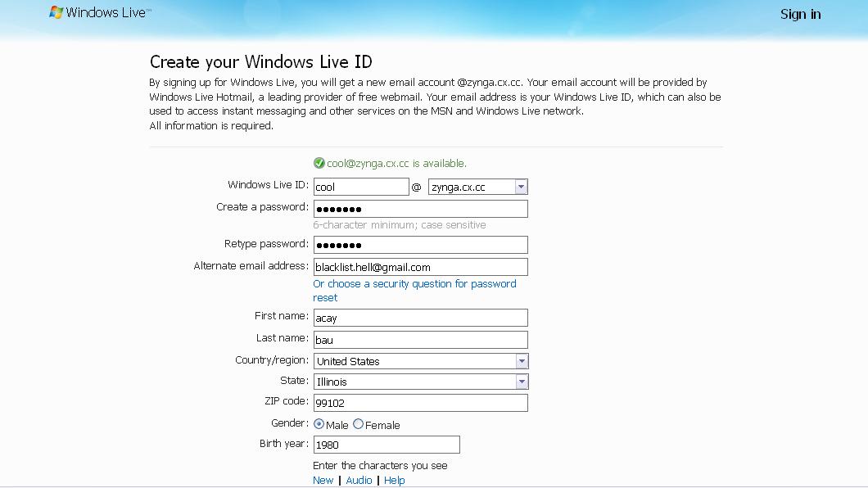This screenshot has height=488, width=868.
Task: Select the Female radio button
Action: (x=358, y=424)
